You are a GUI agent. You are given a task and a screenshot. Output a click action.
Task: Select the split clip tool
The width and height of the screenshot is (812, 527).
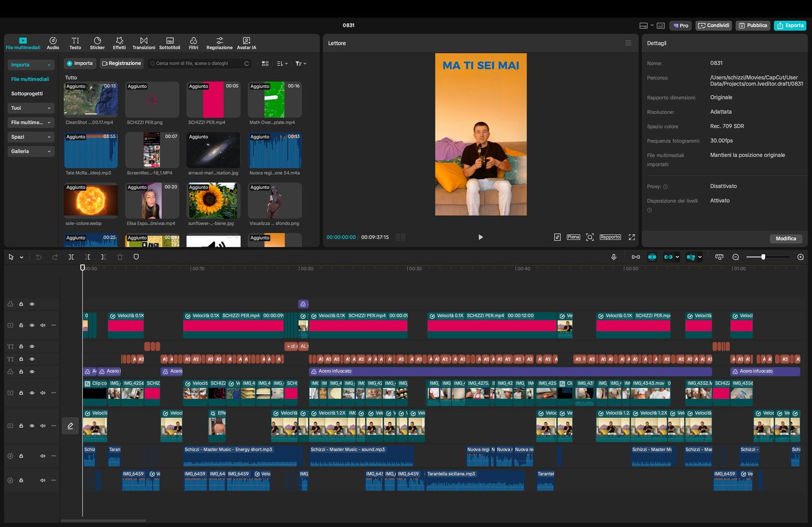pos(71,257)
